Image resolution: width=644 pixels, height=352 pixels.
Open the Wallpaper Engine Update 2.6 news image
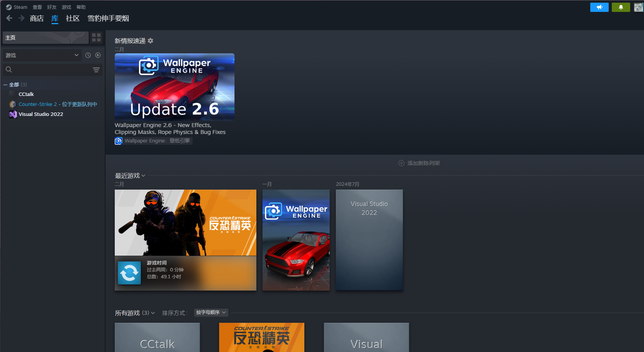click(x=175, y=87)
